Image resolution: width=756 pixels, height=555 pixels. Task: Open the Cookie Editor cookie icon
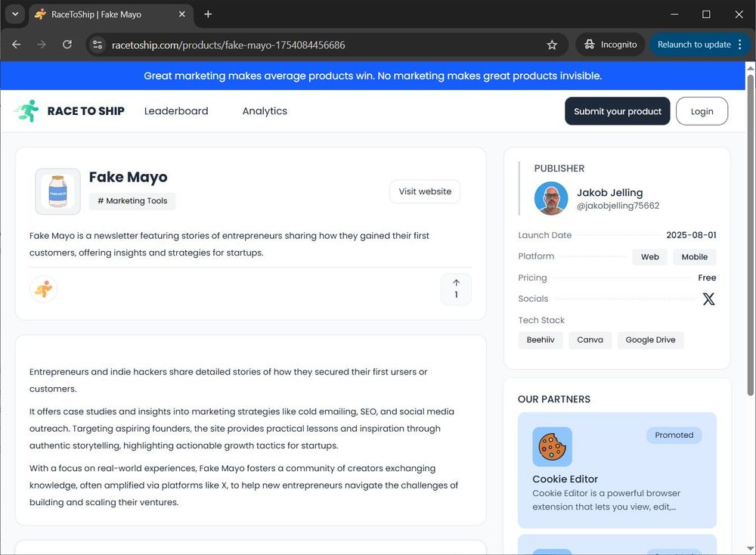pos(552,447)
